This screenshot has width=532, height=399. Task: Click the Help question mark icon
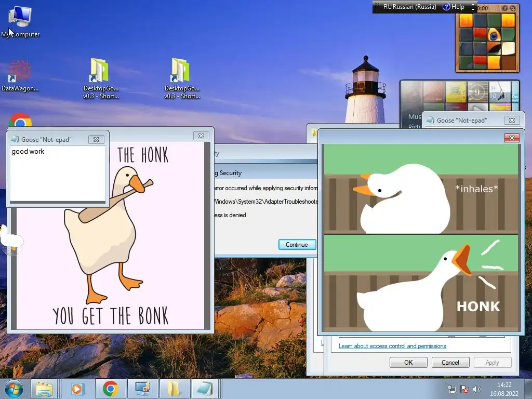point(446,7)
